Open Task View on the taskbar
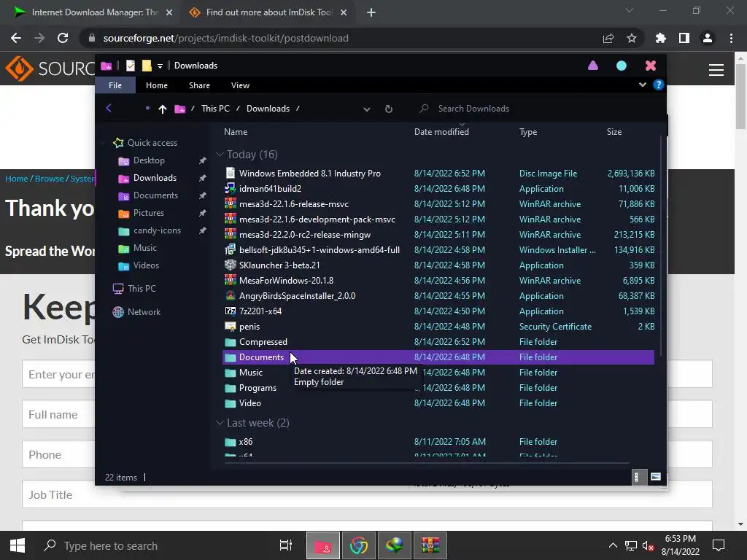 tap(286, 545)
